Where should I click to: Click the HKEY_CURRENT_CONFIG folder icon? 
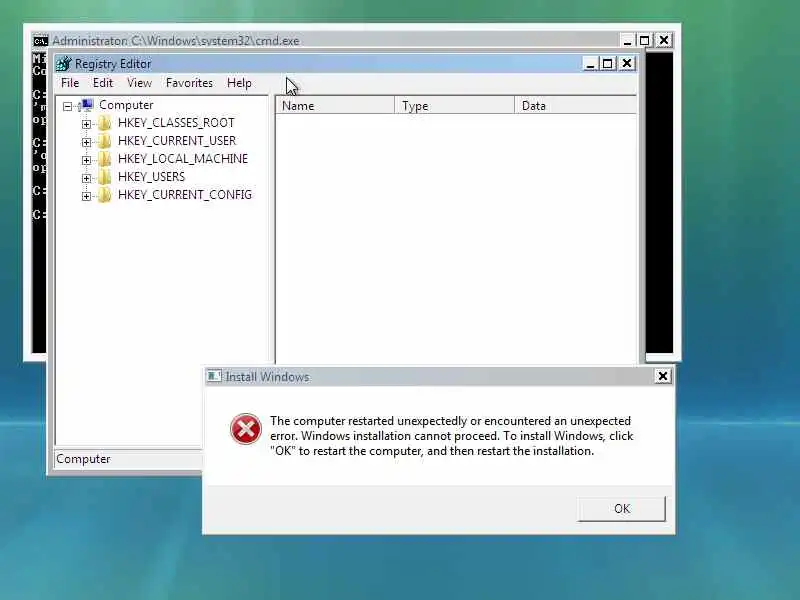click(104, 195)
